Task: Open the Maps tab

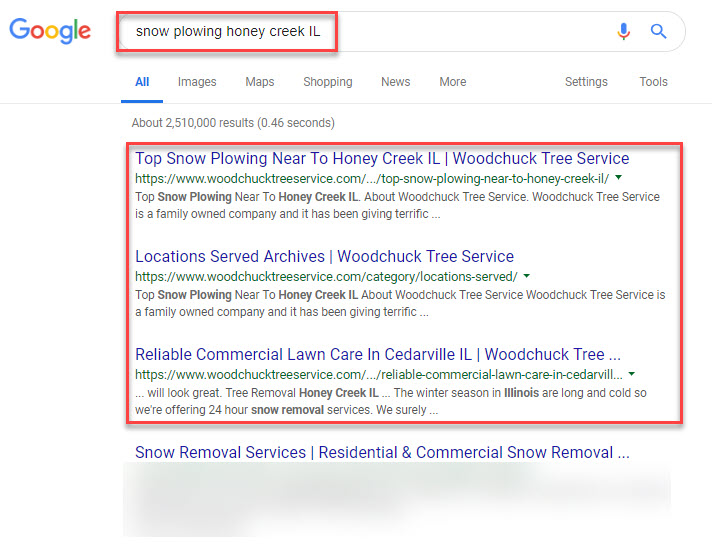Action: [260, 82]
